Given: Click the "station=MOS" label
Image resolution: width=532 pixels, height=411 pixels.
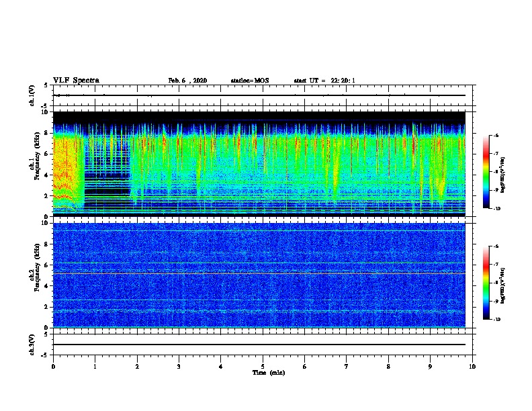Looking at the screenshot, I should tap(250, 81).
